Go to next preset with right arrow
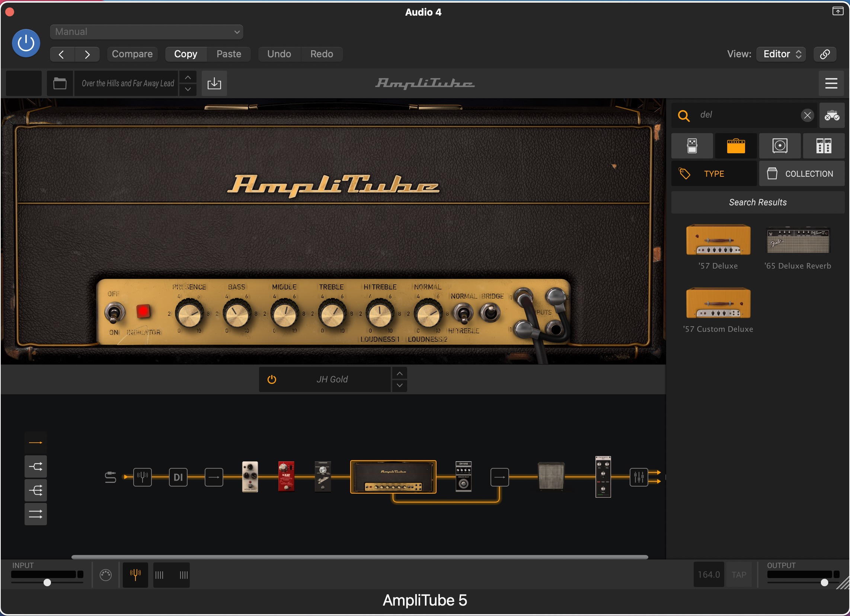Screen dimensions: 850x616 87,54
